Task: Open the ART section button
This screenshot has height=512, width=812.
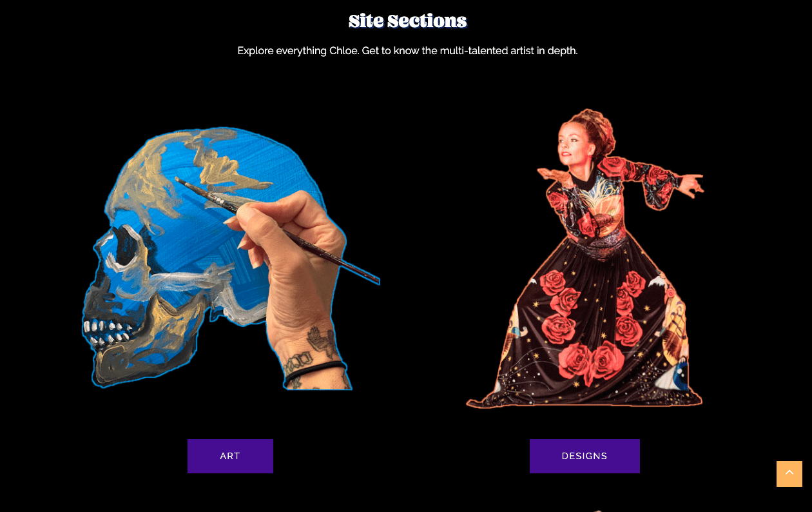Action: [x=230, y=456]
